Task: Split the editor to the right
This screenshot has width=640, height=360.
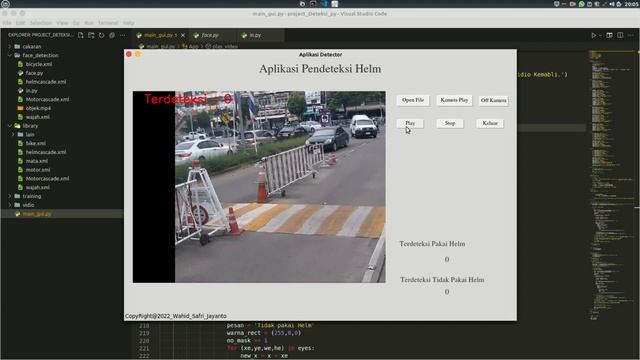Action: pos(620,36)
